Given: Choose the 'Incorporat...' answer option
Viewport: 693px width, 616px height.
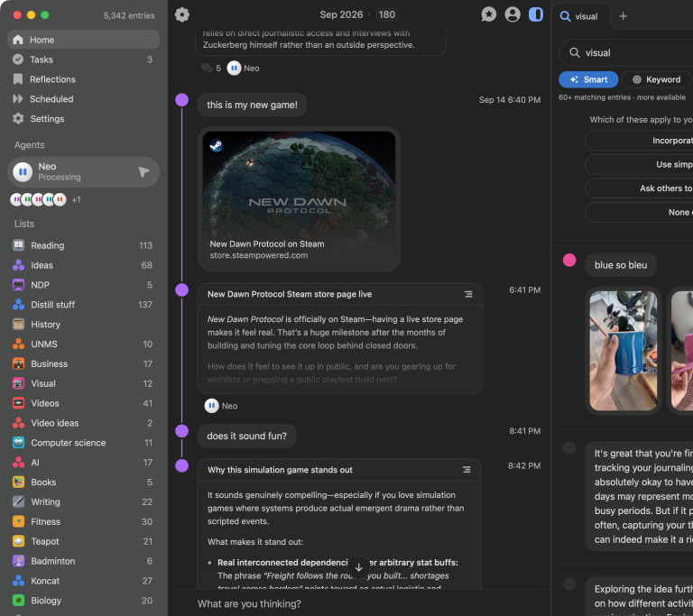Looking at the screenshot, I should point(639,141).
